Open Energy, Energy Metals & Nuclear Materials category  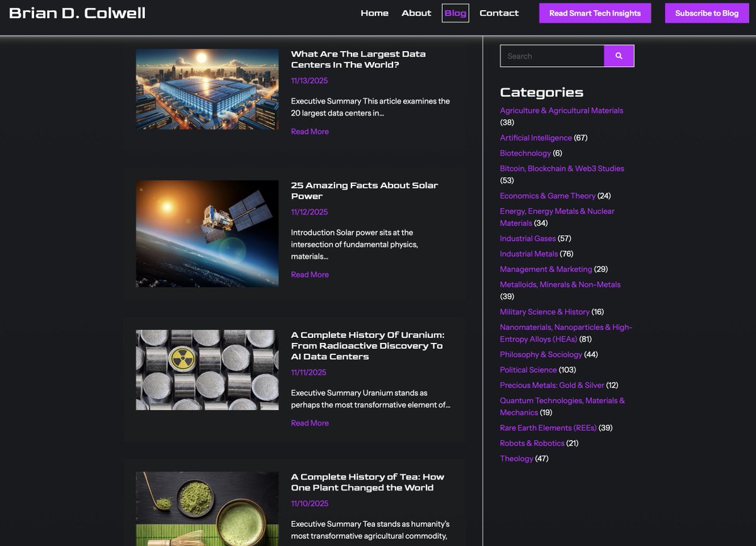pyautogui.click(x=557, y=217)
